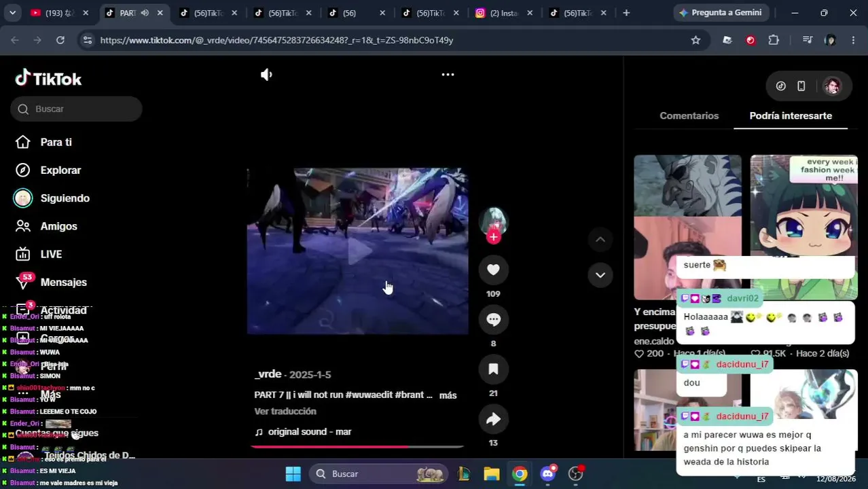The height and width of the screenshot is (489, 868).
Task: Switch to the Instagram tab
Action: click(x=503, y=12)
